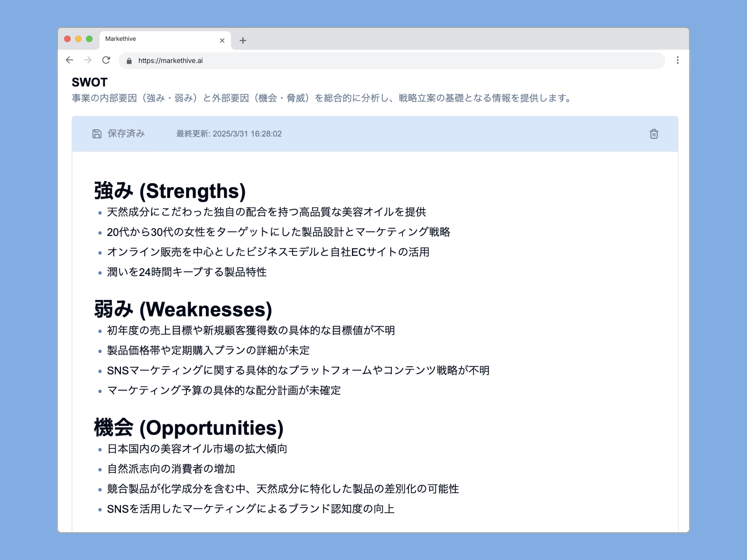Reload the Markethive page

[106, 60]
